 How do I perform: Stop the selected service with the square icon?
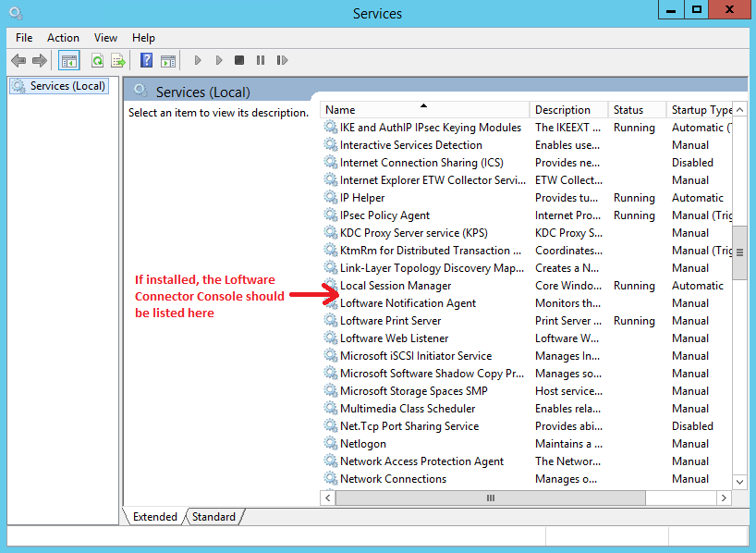pos(238,60)
